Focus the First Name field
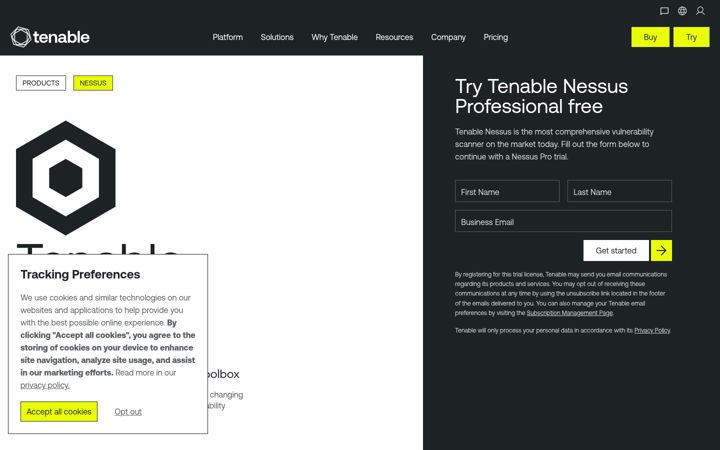This screenshot has width=720, height=450. click(507, 191)
